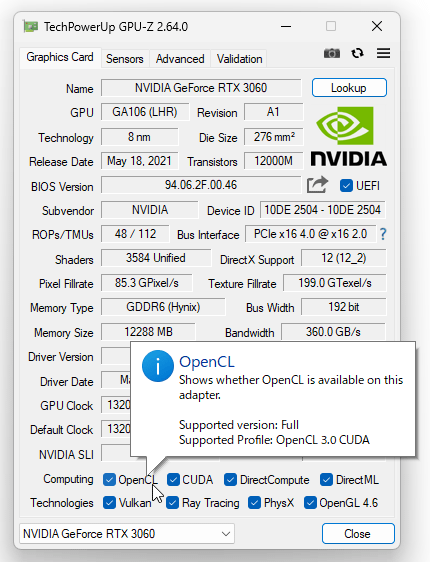Click the 'Supported version: Full' text
The image size is (430, 562).
click(x=239, y=425)
